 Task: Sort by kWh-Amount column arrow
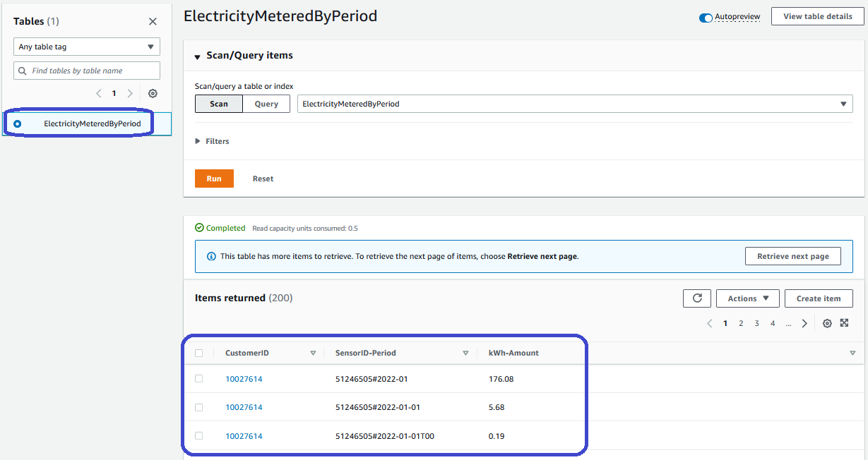852,353
